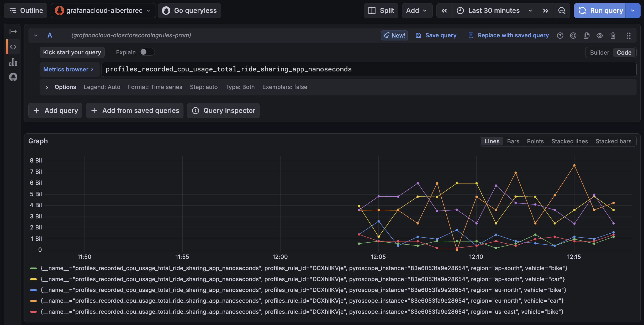The width and height of the screenshot is (644, 325).
Task: Click into the PromQL query input field
Action: tap(367, 69)
